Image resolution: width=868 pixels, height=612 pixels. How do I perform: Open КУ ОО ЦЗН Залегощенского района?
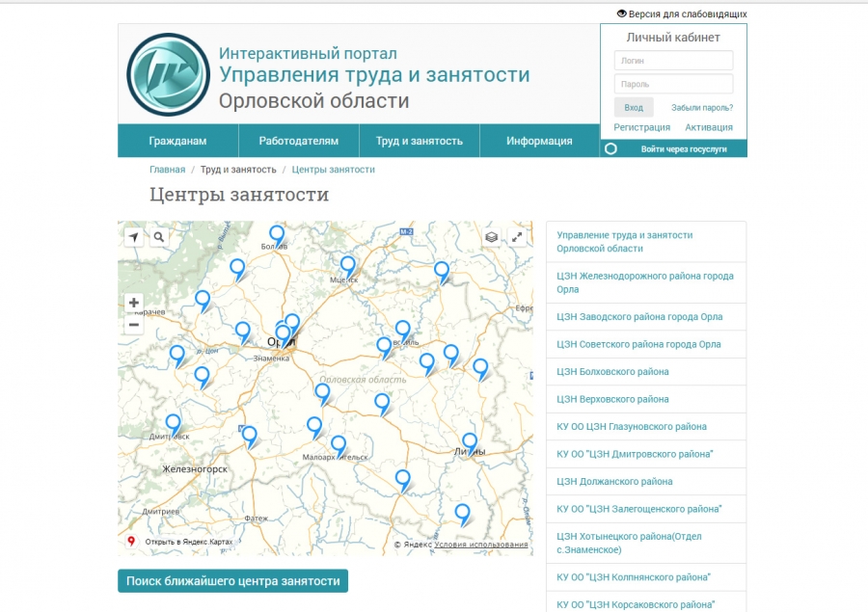pyautogui.click(x=646, y=509)
